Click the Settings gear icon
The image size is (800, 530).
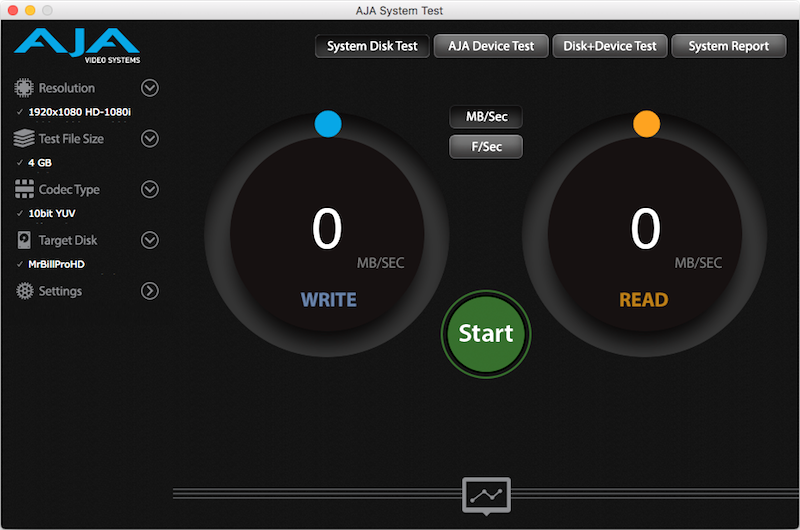tap(23, 291)
